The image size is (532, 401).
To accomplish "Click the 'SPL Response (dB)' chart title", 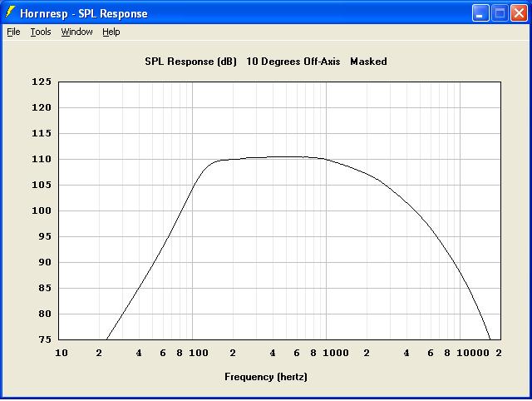I will pos(190,62).
